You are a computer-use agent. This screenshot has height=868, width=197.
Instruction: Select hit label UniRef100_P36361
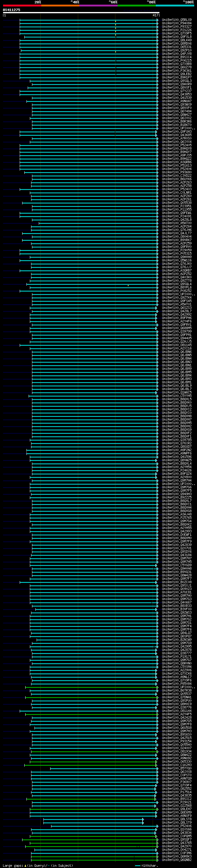(x=177, y=71)
